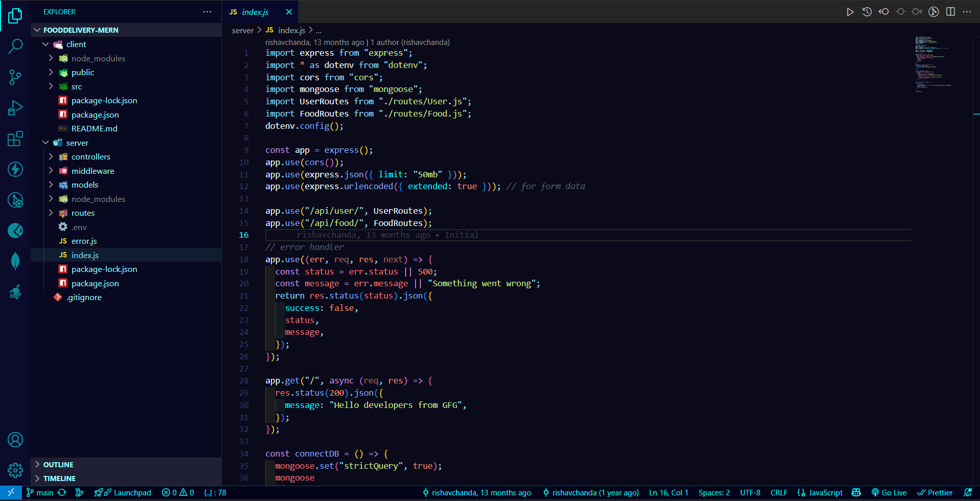Collapse the server folder
Screen dimensions: 980x501
pyautogui.click(x=126, y=143)
